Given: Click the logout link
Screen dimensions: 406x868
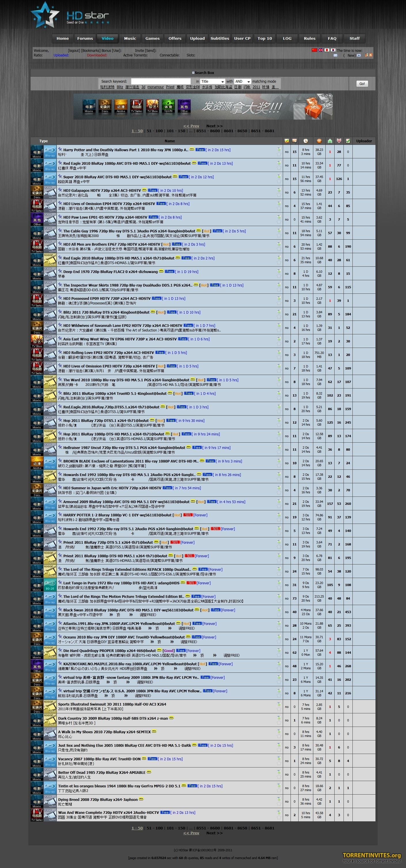Looking at the screenshot, I should (74, 51).
